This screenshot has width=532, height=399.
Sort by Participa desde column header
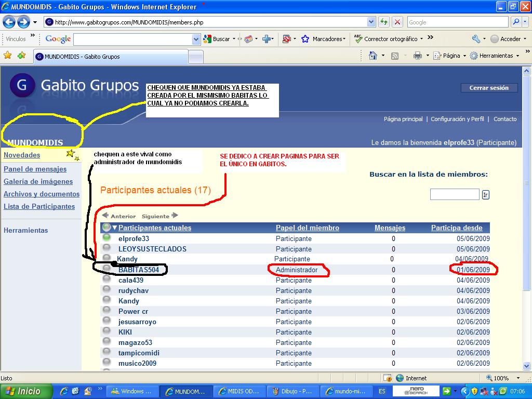coord(457,228)
